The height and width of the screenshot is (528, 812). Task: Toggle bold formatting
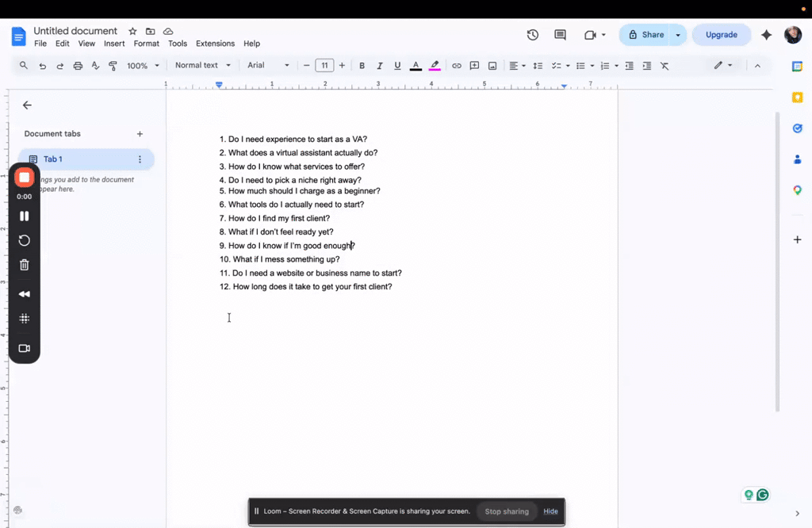tap(362, 66)
